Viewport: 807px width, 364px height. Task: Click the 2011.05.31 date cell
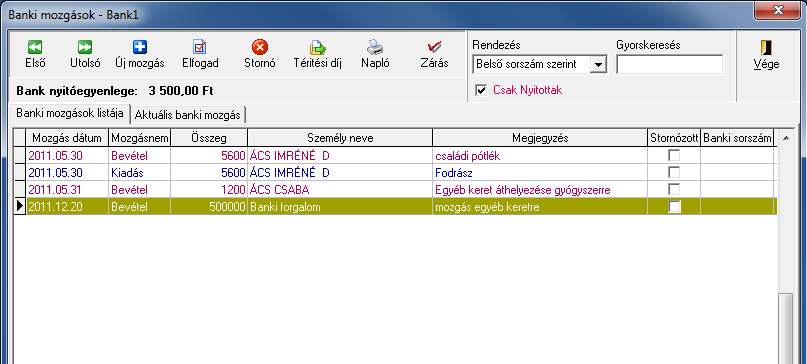click(x=67, y=189)
